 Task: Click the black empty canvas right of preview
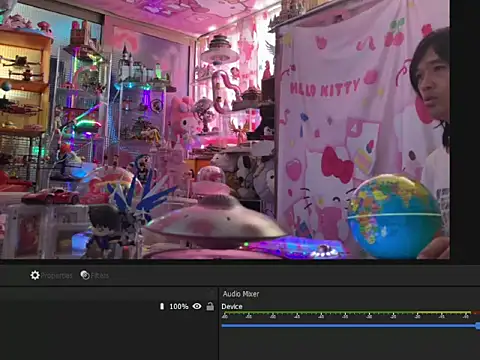(465, 130)
